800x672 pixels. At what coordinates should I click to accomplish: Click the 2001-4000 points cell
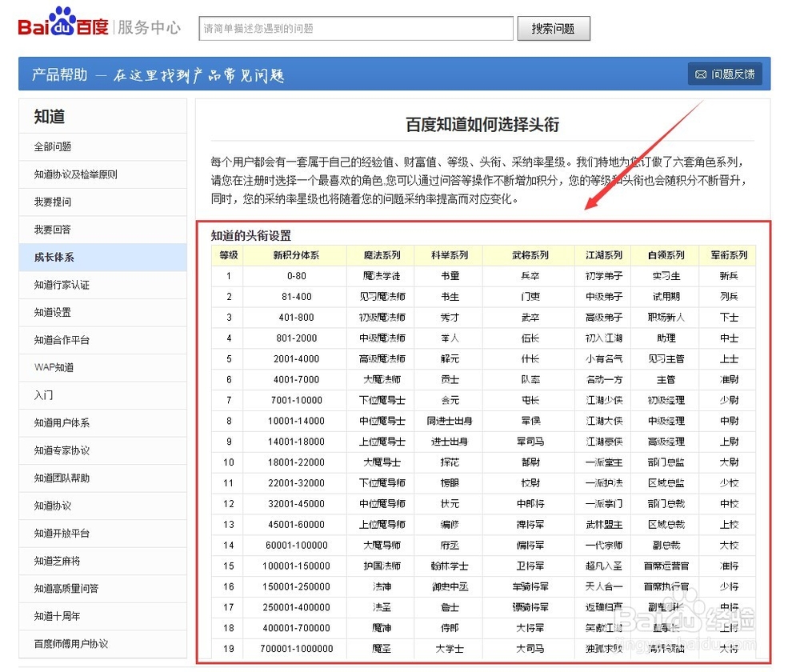point(297,358)
